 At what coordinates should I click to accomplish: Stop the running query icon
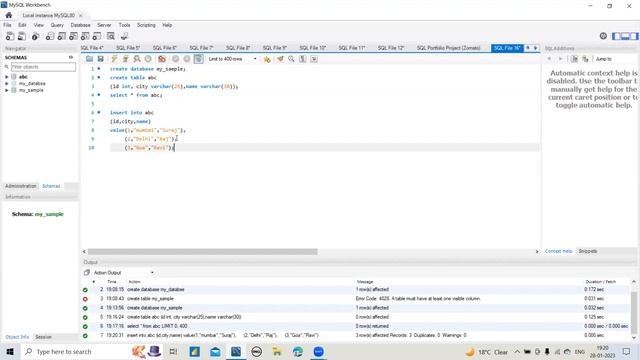148,59
